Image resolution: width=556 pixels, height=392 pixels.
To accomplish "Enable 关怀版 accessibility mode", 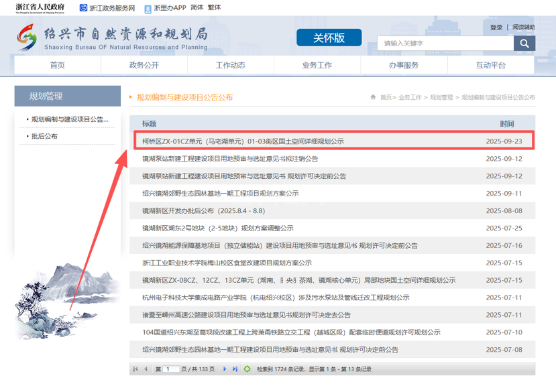I will 329,38.
